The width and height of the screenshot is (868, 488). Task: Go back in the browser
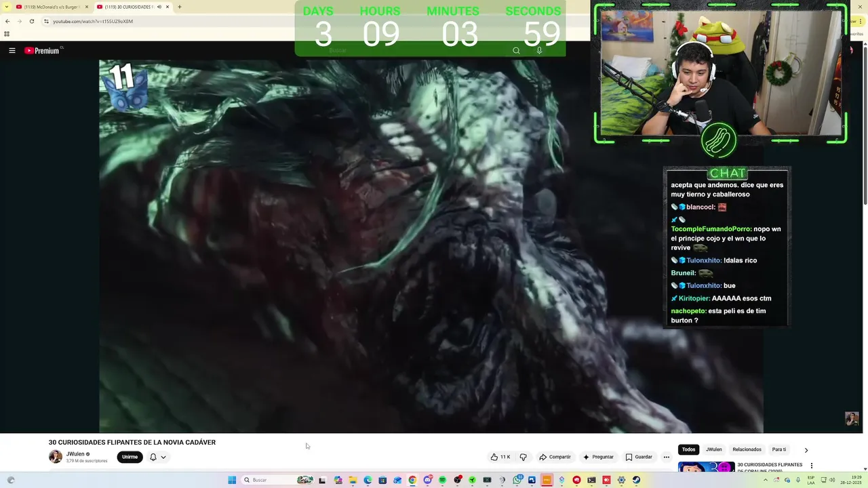7,21
